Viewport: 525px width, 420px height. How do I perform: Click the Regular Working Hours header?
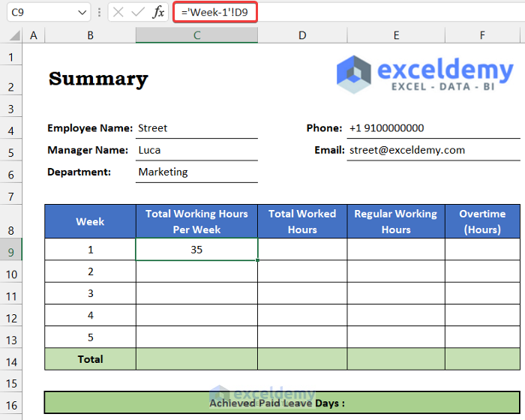[396, 221]
